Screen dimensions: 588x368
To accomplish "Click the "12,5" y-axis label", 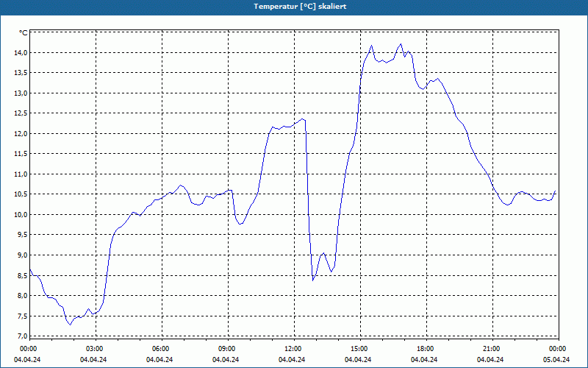I will click(x=21, y=113).
